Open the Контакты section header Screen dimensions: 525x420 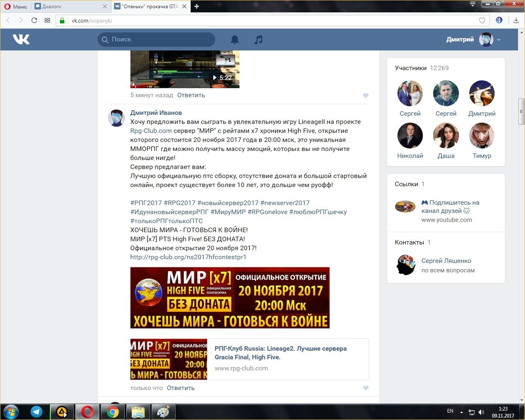[x=413, y=242]
